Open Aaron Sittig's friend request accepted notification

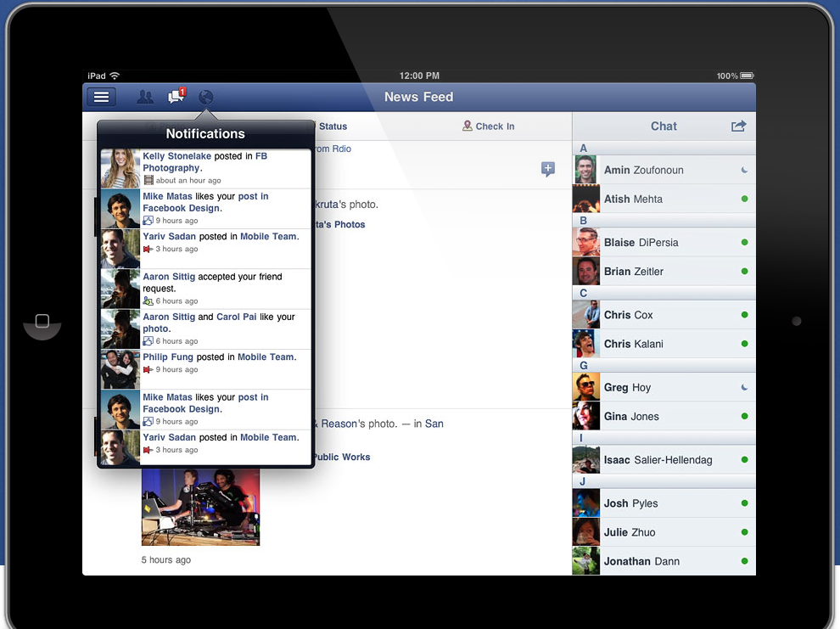pos(205,289)
